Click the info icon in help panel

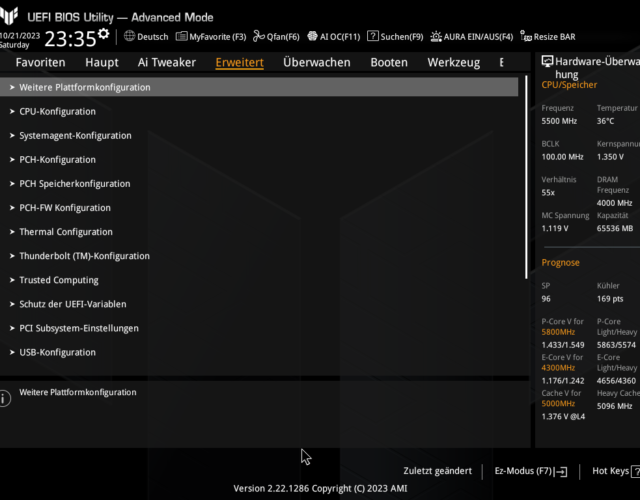click(5, 398)
